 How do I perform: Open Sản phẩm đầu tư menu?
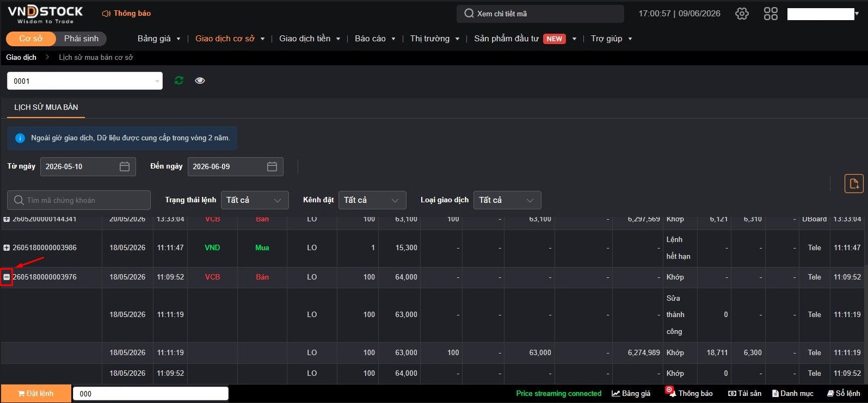pyautogui.click(x=525, y=39)
